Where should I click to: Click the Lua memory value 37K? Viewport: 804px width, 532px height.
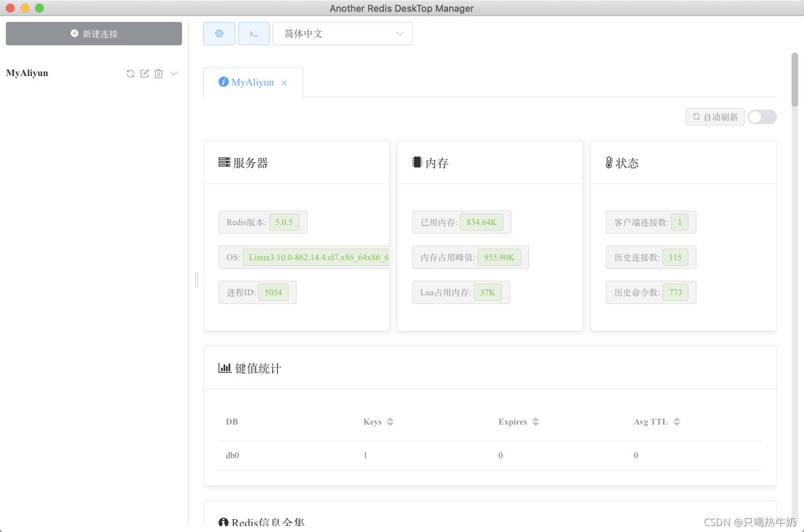click(488, 293)
